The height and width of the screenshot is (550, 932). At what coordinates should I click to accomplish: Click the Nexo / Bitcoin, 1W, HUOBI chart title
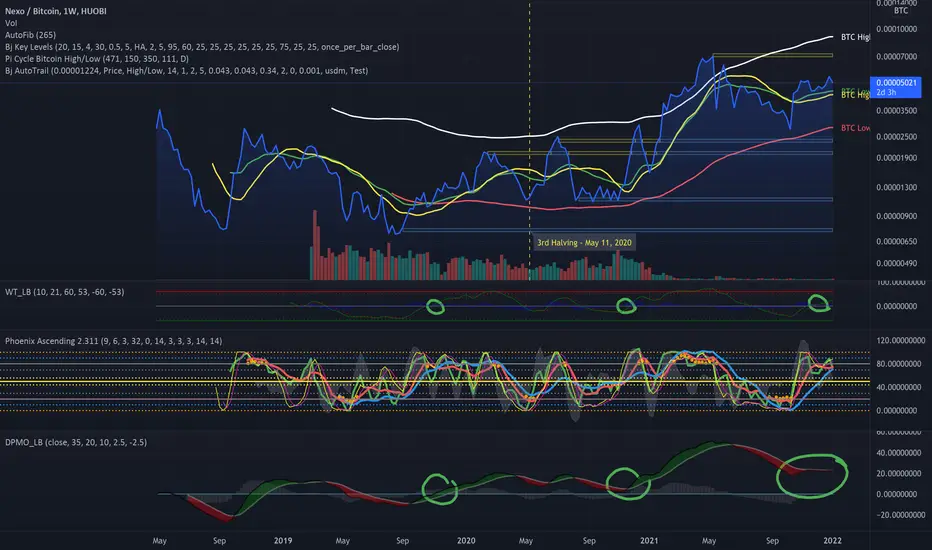coord(56,11)
